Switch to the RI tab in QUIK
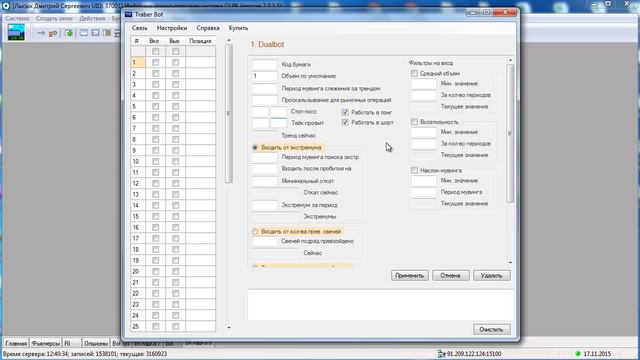This screenshot has width=640, height=360. coord(71,343)
